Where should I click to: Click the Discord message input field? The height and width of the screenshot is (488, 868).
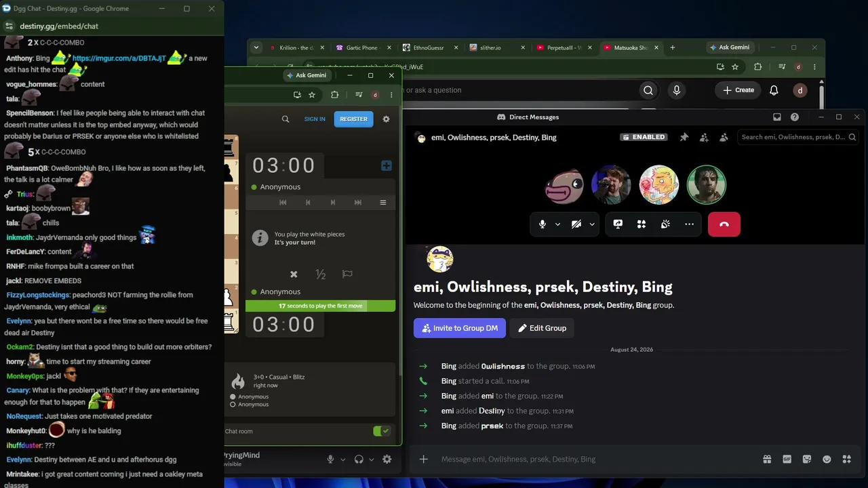pyautogui.click(x=597, y=459)
